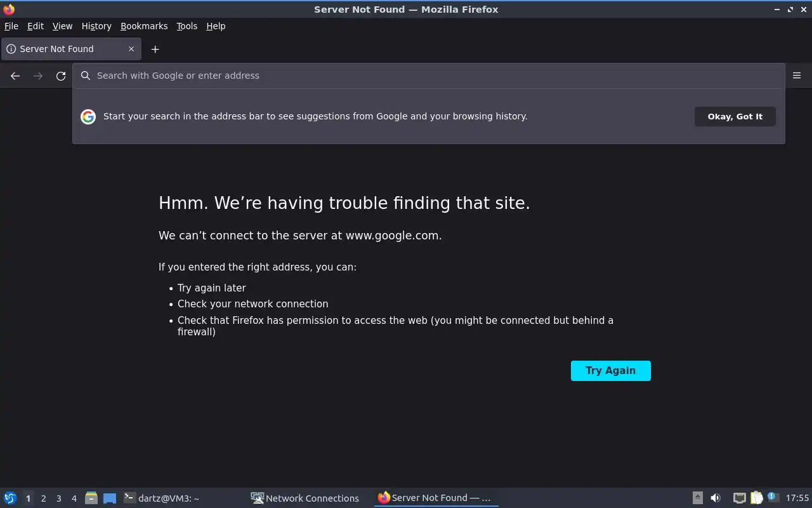Click the search magnifier in address bar

[x=86, y=76]
